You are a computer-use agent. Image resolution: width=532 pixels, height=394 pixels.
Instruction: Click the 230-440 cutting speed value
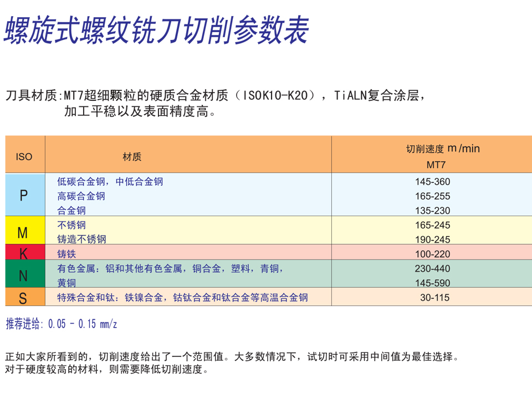tap(432, 269)
